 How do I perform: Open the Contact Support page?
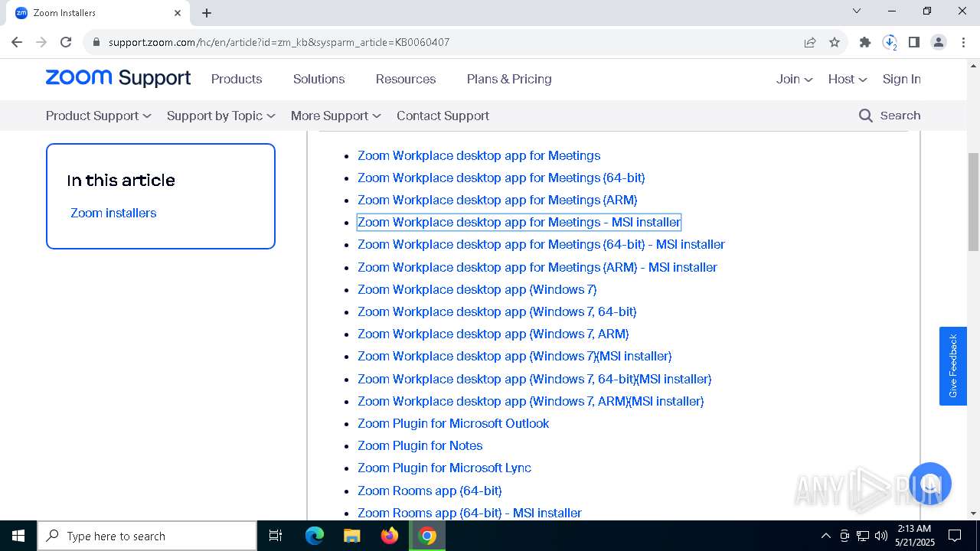pyautogui.click(x=443, y=116)
